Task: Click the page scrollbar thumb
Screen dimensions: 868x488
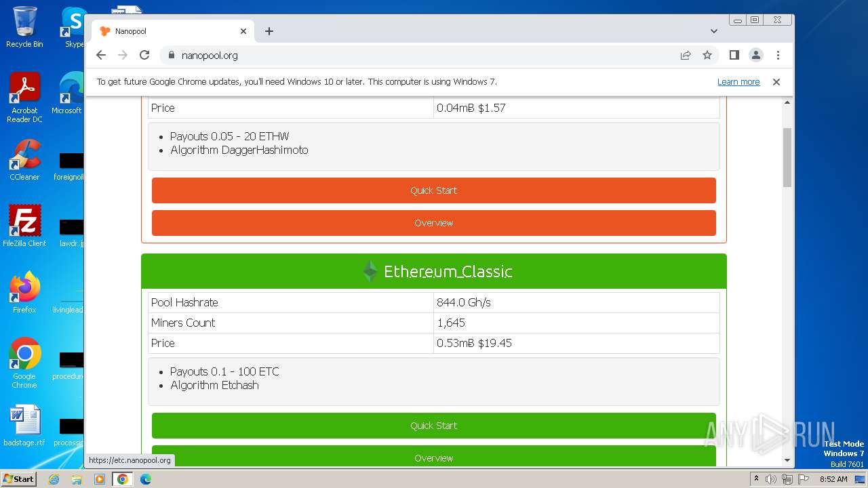Action: click(787, 157)
